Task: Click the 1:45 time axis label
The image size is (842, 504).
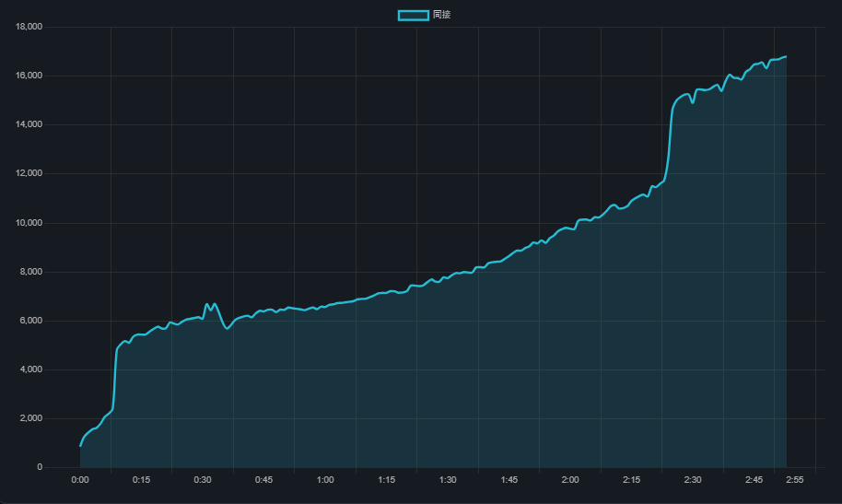Action: pos(509,480)
